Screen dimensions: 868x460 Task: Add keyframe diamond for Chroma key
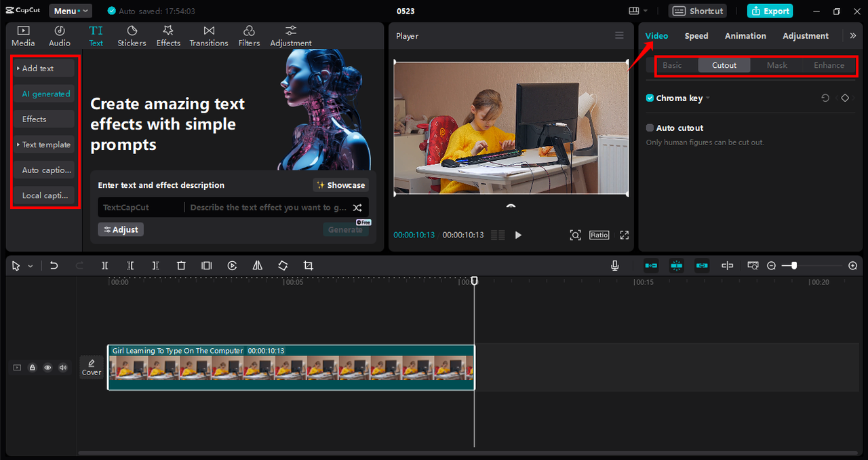tap(845, 98)
